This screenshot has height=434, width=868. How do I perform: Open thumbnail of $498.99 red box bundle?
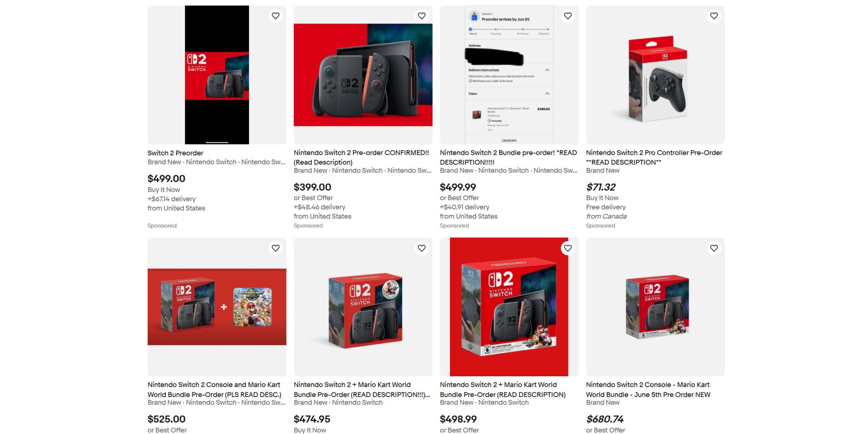click(x=509, y=307)
